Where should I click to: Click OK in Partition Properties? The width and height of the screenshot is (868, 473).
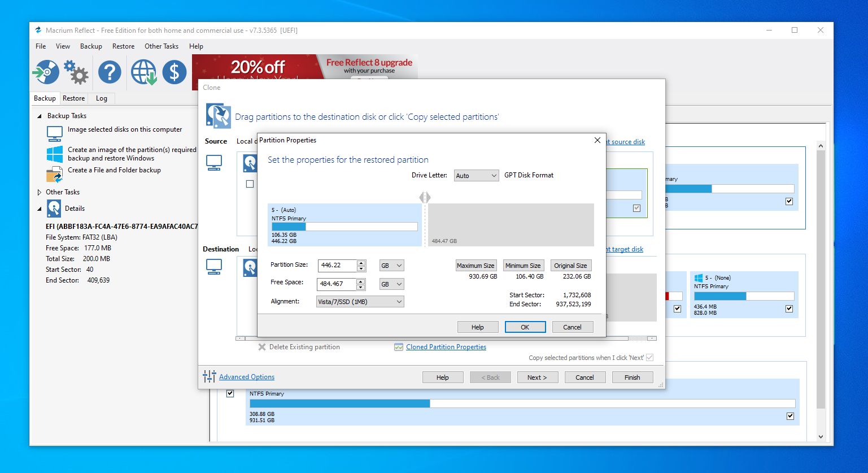525,327
